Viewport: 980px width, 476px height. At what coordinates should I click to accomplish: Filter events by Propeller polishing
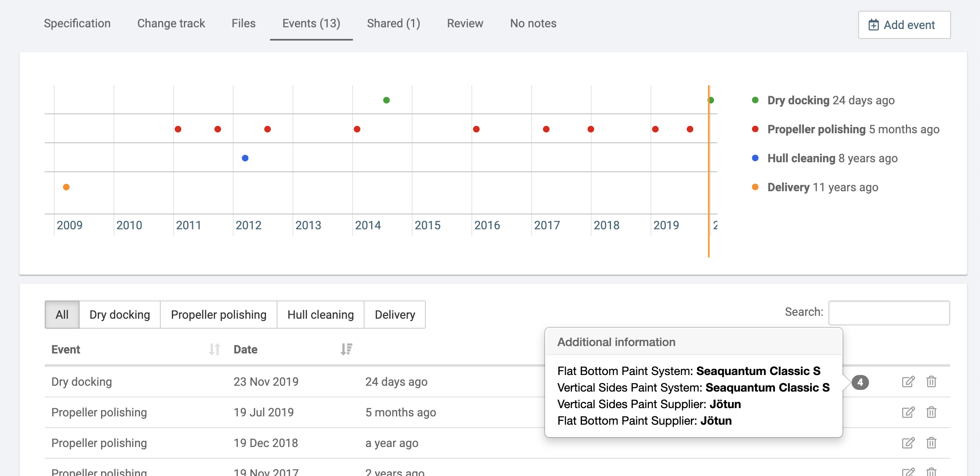point(218,315)
